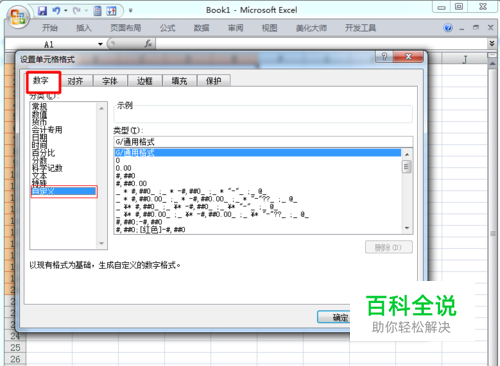This screenshot has height=366, width=500.
Task: Switch to the 页面布局 ribbon tab
Action: [x=126, y=28]
